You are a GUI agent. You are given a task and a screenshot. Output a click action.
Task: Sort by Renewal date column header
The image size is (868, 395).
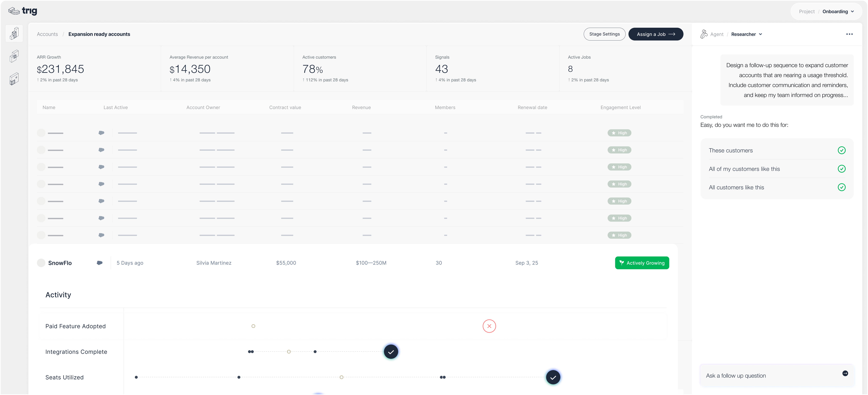(x=532, y=107)
